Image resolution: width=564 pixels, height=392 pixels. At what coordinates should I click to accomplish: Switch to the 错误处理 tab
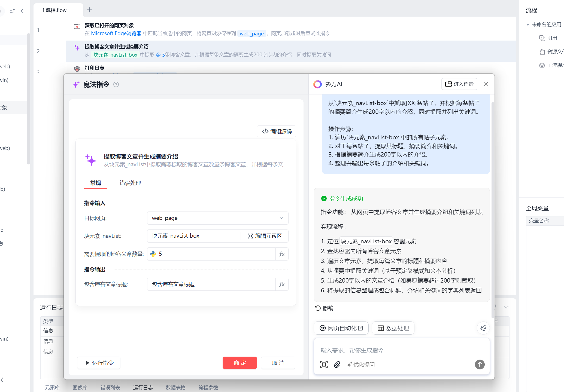click(x=130, y=183)
